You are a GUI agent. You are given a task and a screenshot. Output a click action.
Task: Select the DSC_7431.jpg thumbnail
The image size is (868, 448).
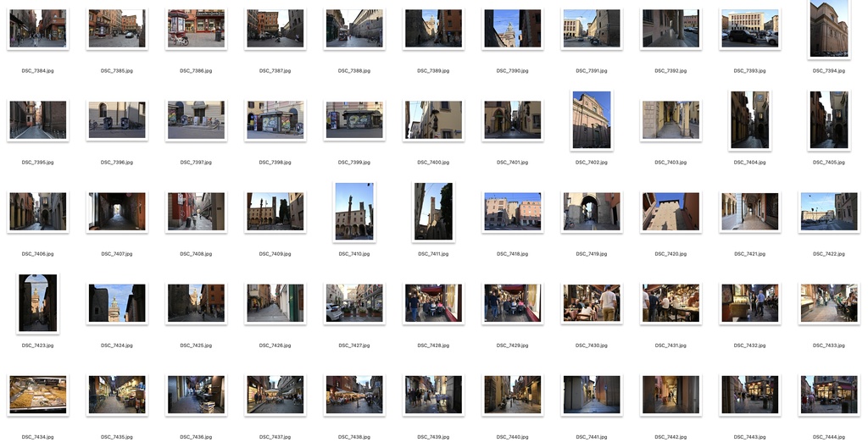[671, 303]
